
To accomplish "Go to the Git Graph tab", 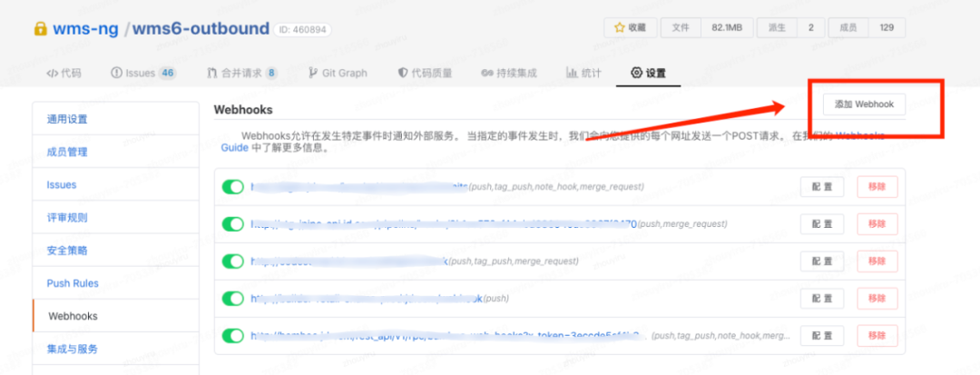I will [338, 74].
